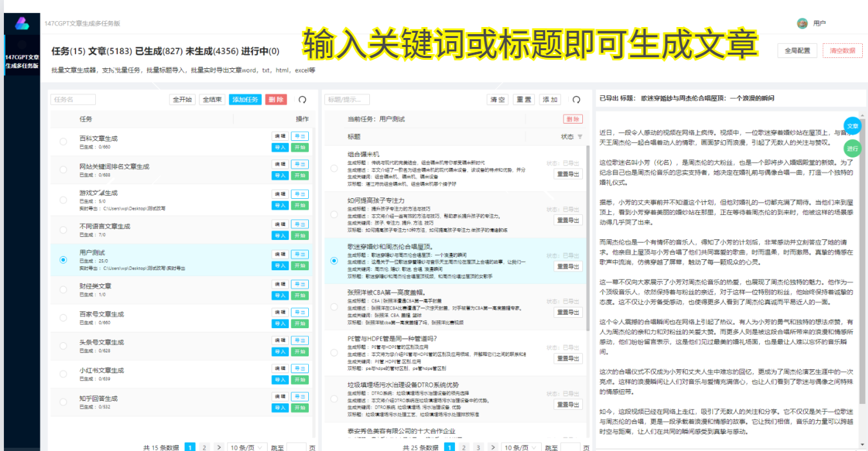Select the 百科文章生成 task radio button

click(62, 142)
